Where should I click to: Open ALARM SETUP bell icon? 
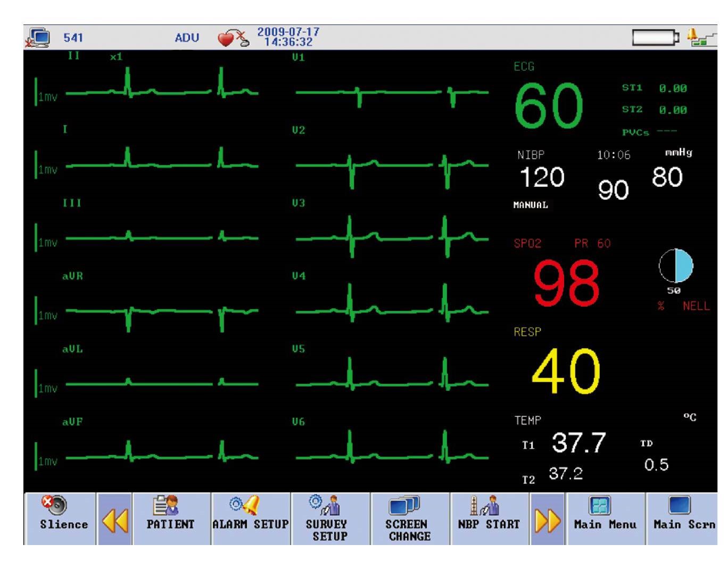coord(245,505)
